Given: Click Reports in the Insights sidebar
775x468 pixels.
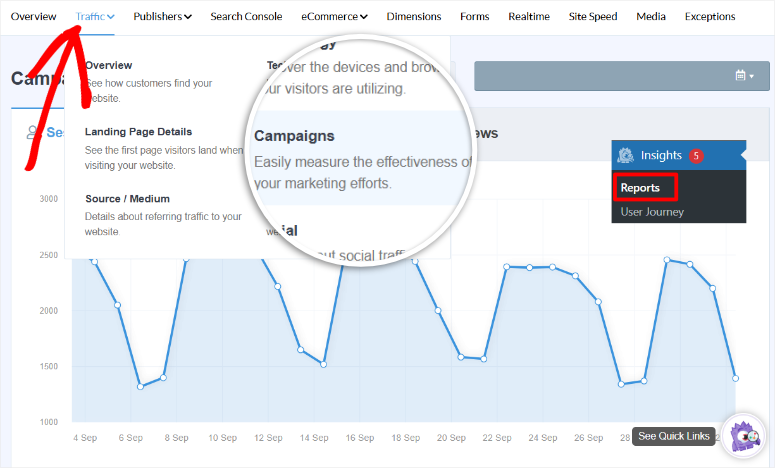Looking at the screenshot, I should pyautogui.click(x=640, y=188).
